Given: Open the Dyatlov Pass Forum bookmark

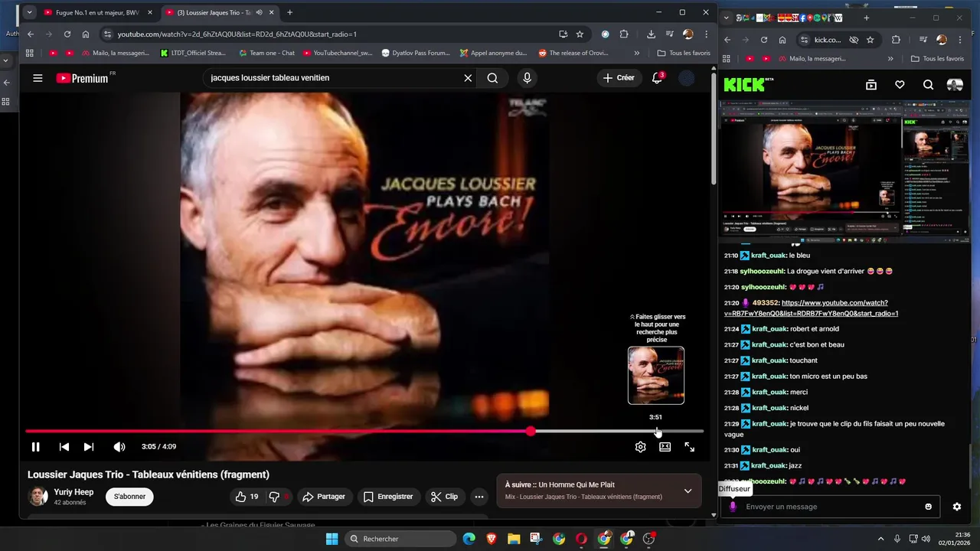Looking at the screenshot, I should point(416,53).
